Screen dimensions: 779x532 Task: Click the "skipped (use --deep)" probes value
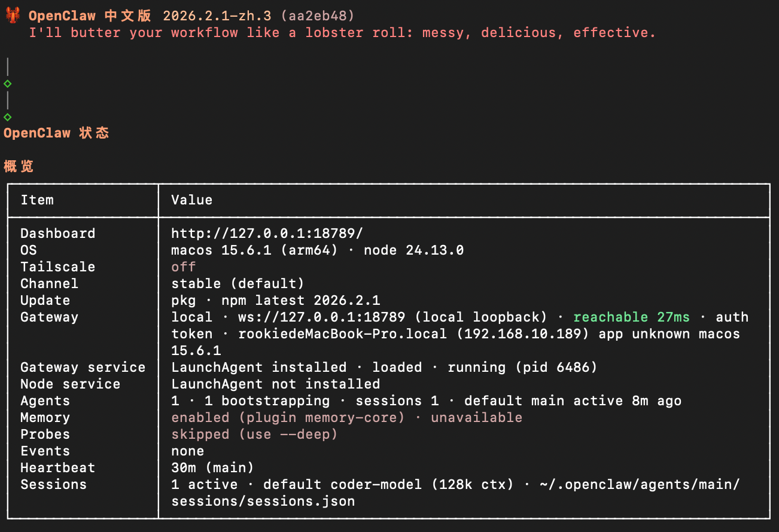[x=254, y=435]
